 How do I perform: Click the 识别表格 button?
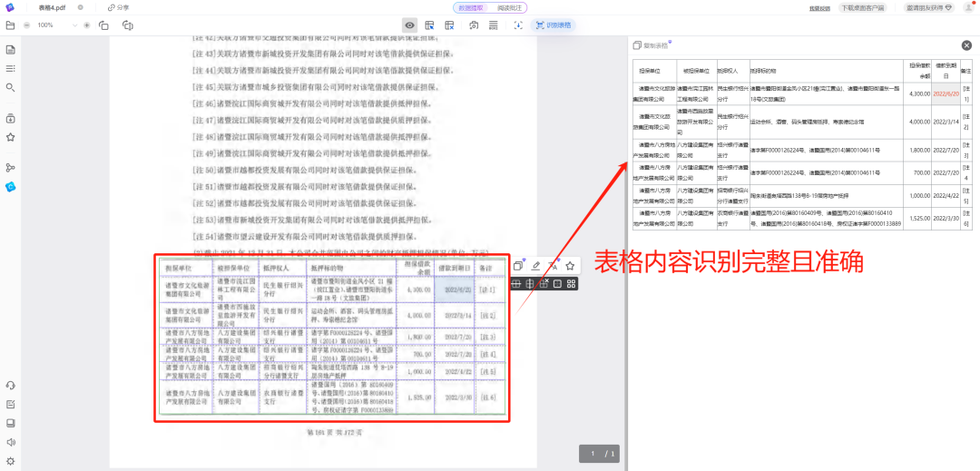(554, 25)
